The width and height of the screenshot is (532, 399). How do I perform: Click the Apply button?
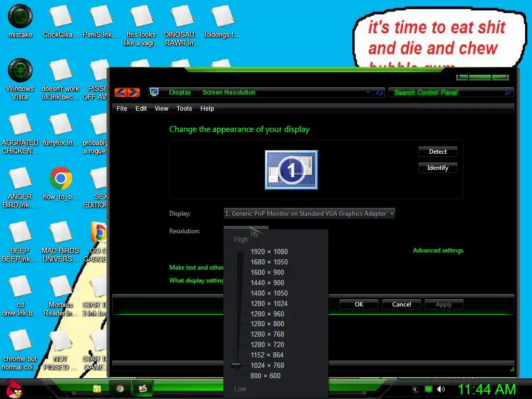pos(444,304)
